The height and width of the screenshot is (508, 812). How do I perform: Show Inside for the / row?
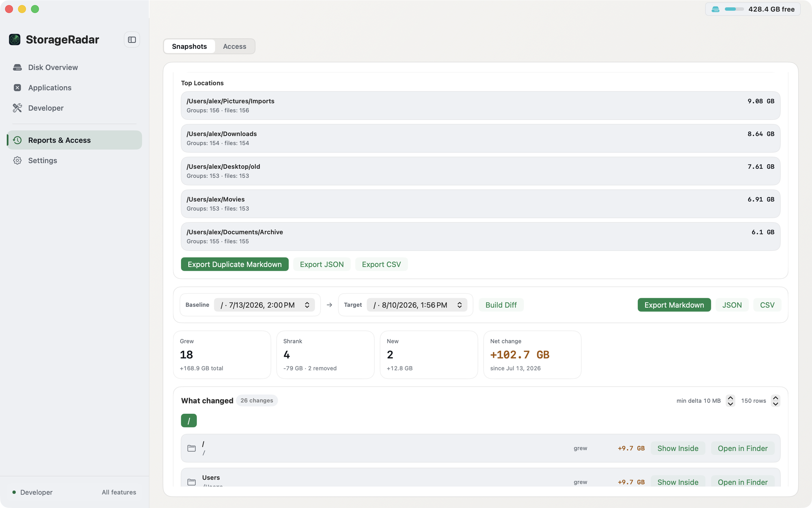coord(678,448)
